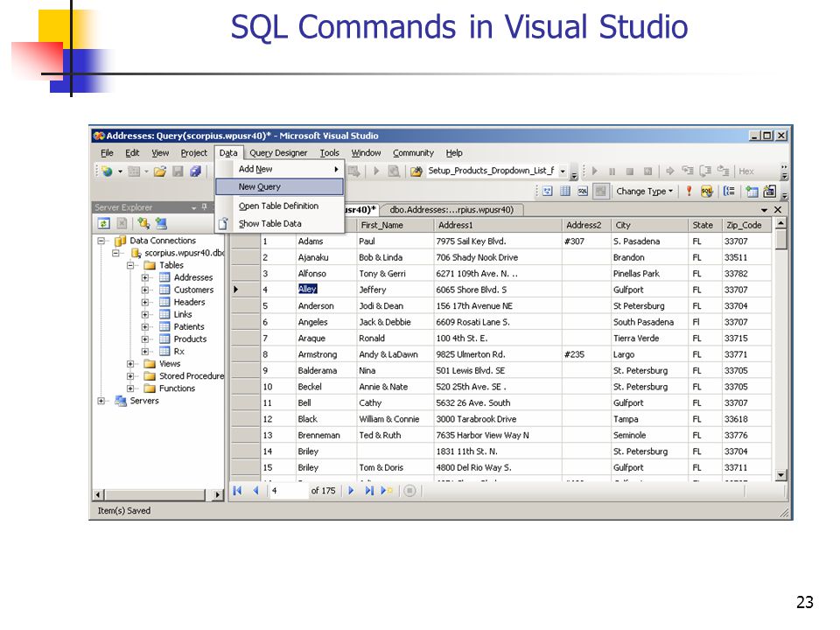Click the Save floppy disk icon
This screenshot has width=840, height=630.
click(178, 171)
